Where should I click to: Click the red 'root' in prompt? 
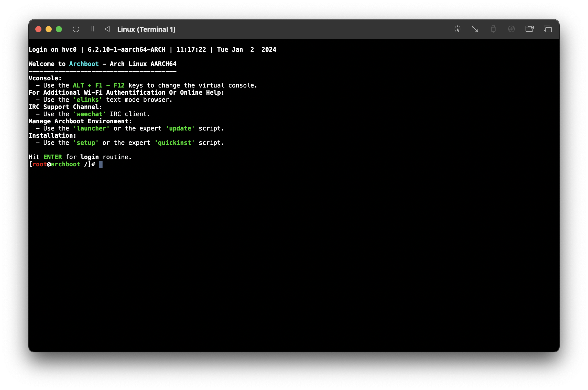(x=40, y=164)
